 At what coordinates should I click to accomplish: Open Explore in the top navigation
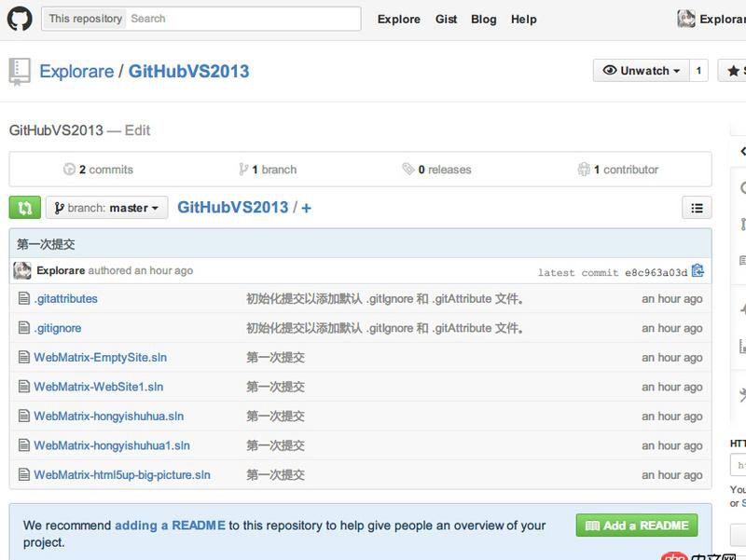(x=399, y=20)
